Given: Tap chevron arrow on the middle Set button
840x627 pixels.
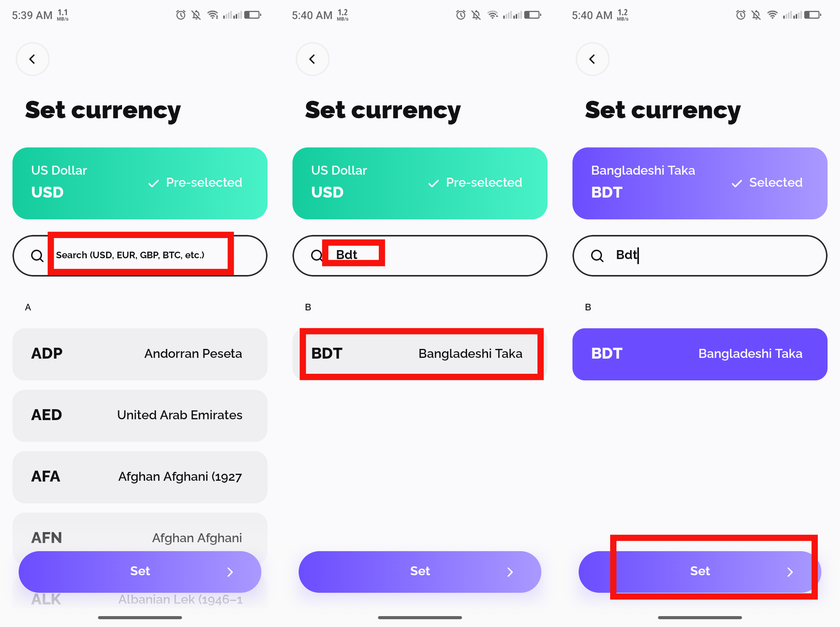Looking at the screenshot, I should (510, 572).
